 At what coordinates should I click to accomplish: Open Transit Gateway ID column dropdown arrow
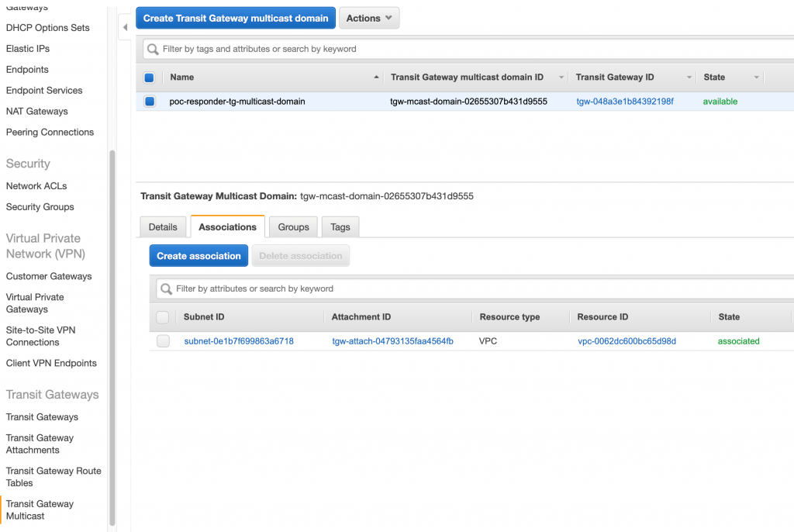click(x=689, y=78)
